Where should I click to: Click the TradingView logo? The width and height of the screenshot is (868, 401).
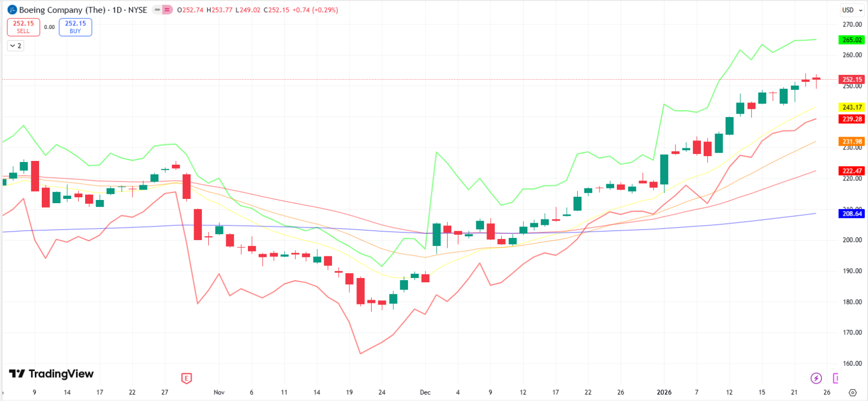[x=51, y=374]
